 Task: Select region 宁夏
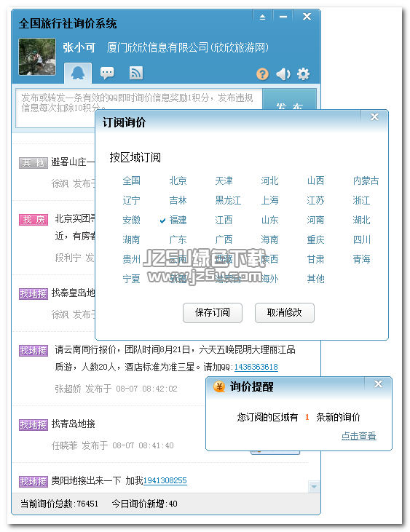coord(131,279)
